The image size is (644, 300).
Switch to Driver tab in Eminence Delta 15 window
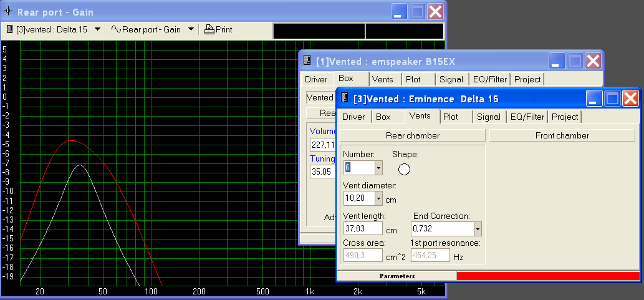(x=353, y=117)
